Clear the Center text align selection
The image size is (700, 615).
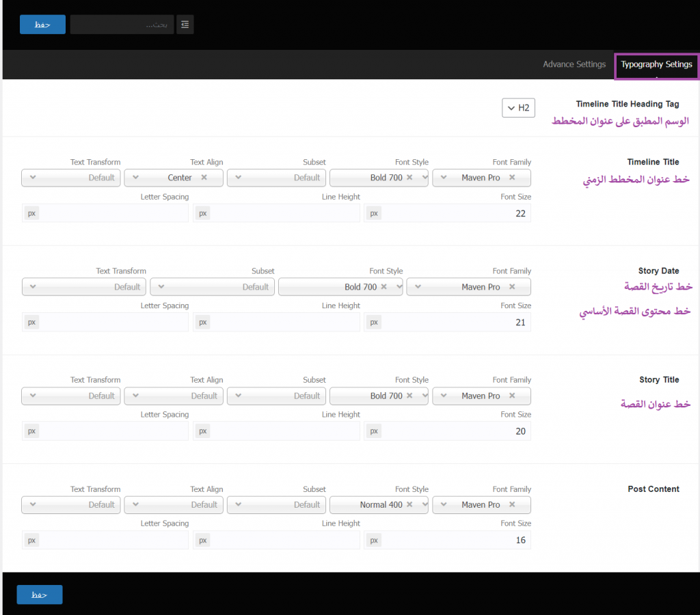tap(204, 178)
